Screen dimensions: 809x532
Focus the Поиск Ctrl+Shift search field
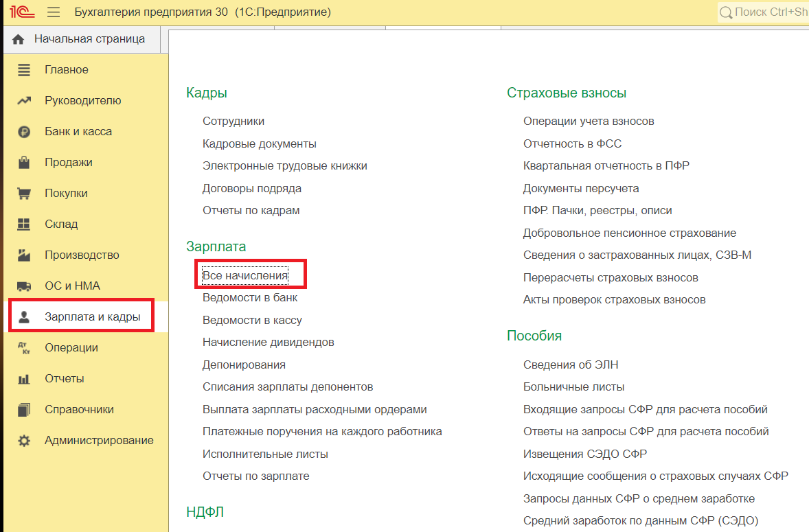(x=763, y=12)
